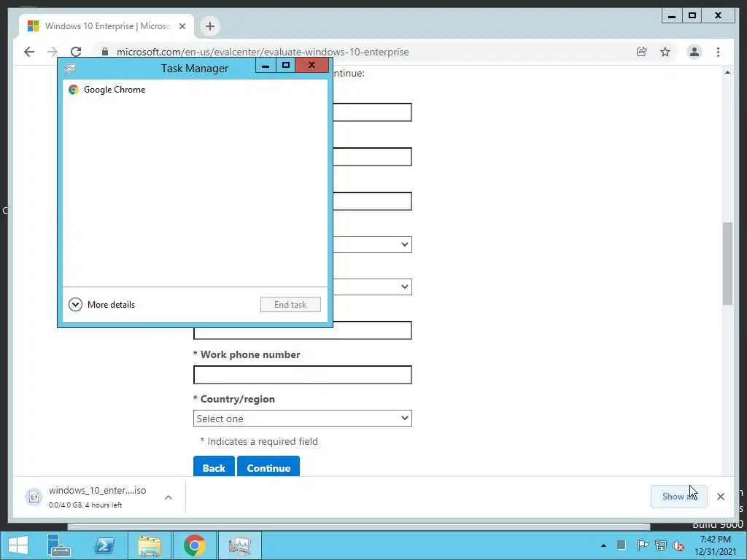Minimize the Chrome window

point(672,16)
